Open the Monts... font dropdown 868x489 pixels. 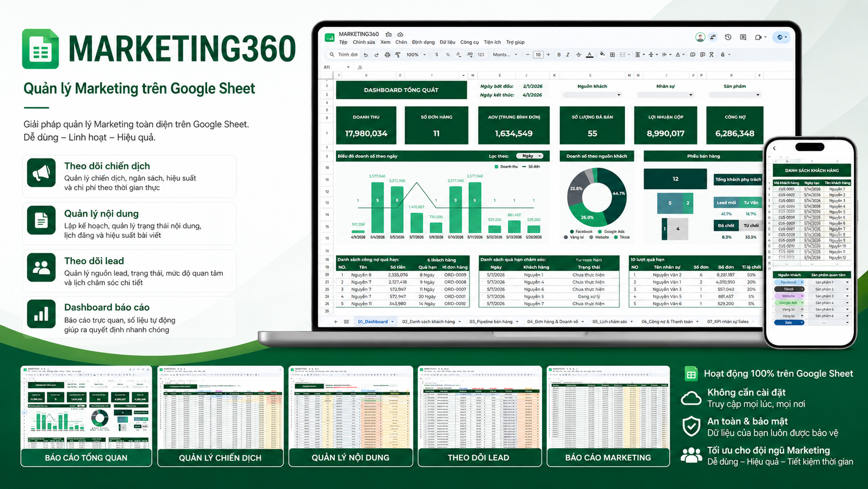[505, 55]
